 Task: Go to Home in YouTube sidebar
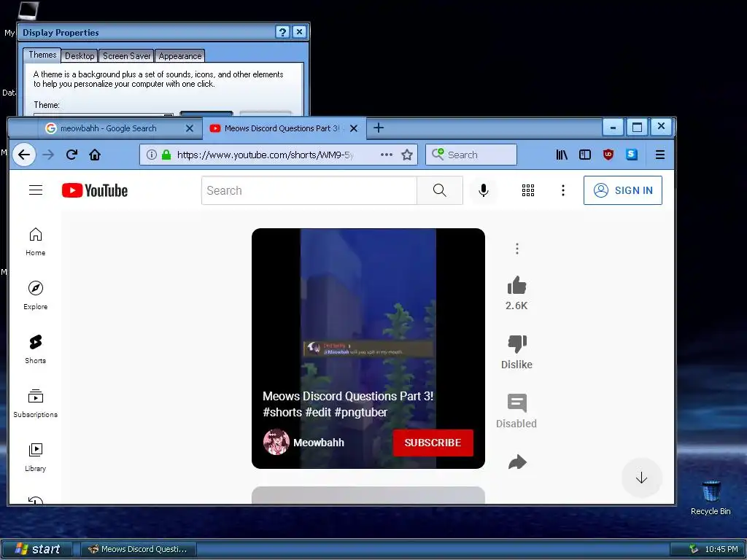[36, 242]
